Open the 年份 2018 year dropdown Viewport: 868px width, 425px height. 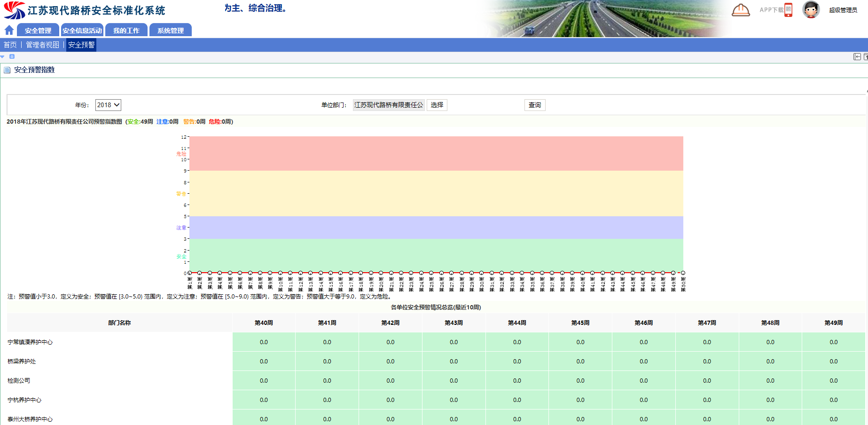tap(108, 105)
